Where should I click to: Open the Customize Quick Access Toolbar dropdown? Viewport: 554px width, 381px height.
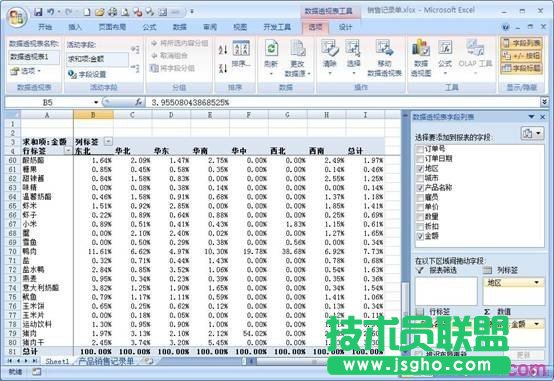pyautogui.click(x=192, y=12)
